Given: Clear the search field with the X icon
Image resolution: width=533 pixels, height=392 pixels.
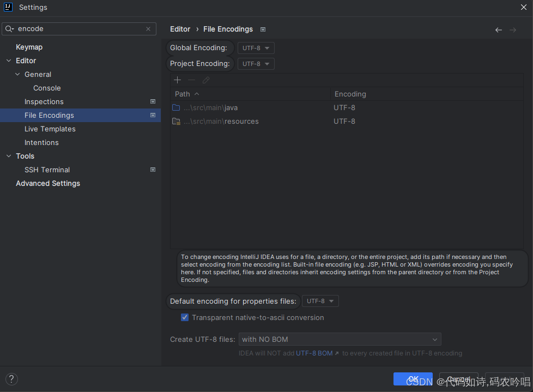Looking at the screenshot, I should 148,29.
